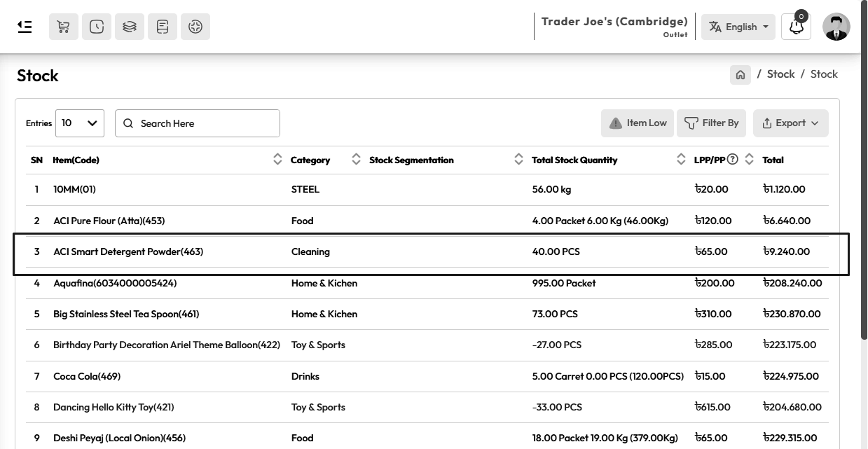
Task: Sort by Category column arrows
Action: 357,160
